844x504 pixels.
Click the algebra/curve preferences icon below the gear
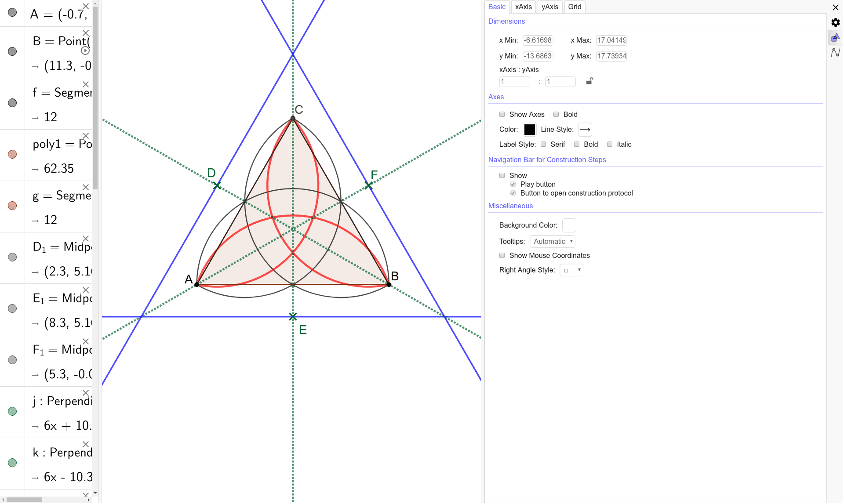pyautogui.click(x=835, y=53)
